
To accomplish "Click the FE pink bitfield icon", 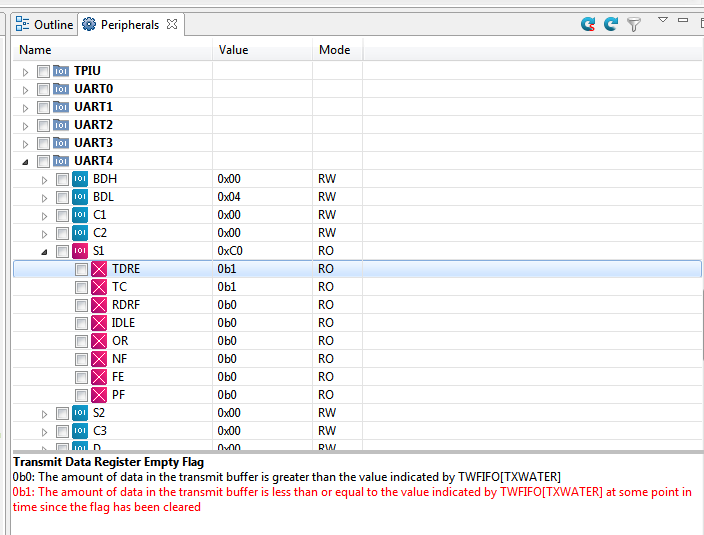I will coord(99,377).
